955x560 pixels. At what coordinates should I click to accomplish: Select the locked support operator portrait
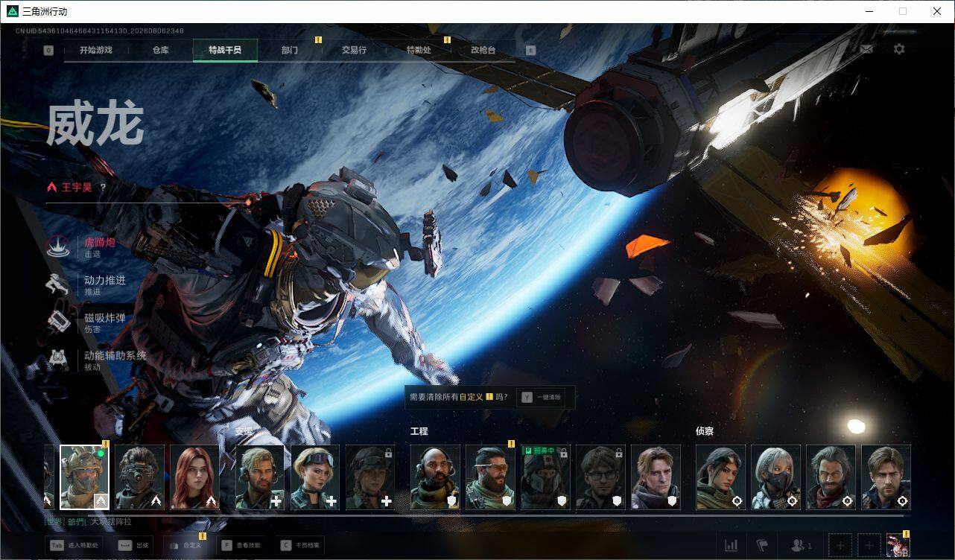tap(370, 477)
